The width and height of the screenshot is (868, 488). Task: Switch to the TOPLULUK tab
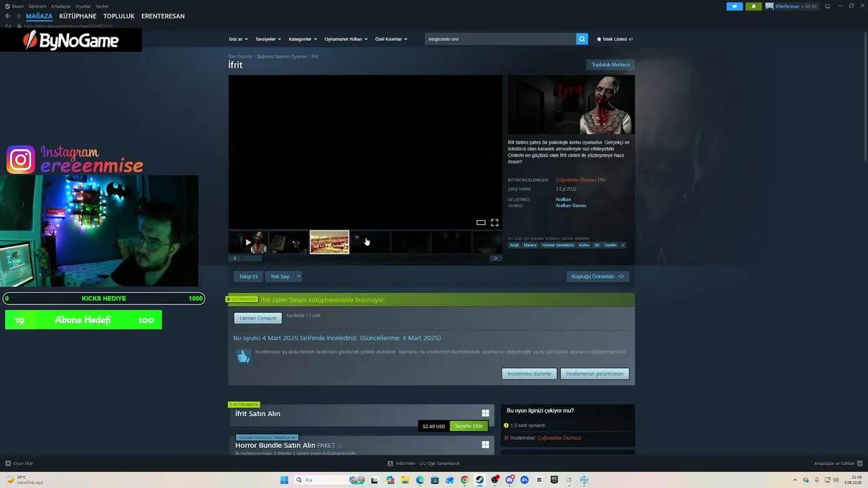(119, 16)
